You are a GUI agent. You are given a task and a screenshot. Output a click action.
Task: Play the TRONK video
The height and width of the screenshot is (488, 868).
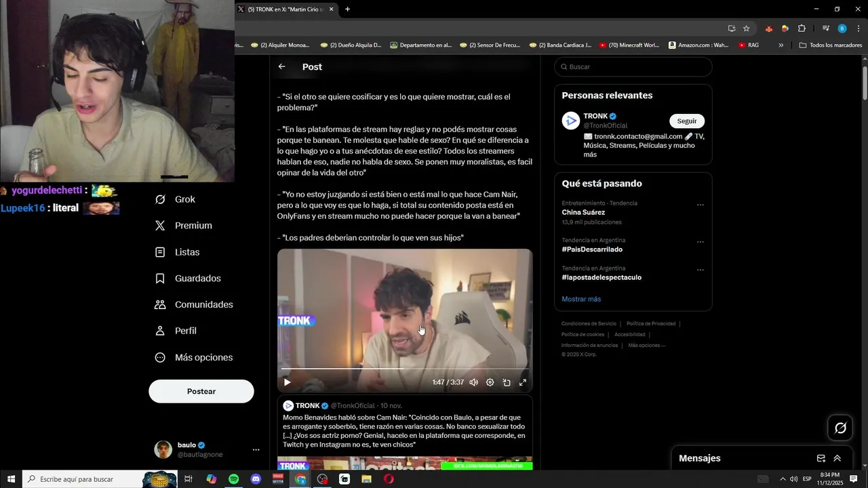(x=287, y=382)
